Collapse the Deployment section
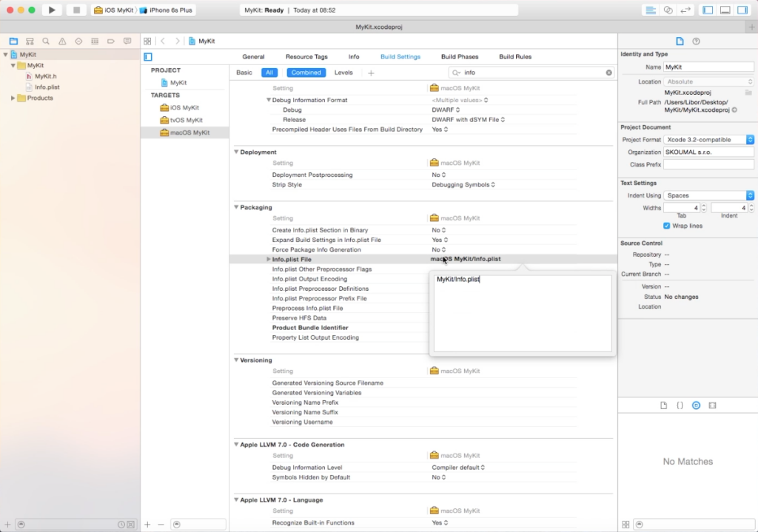758x532 pixels. [236, 152]
